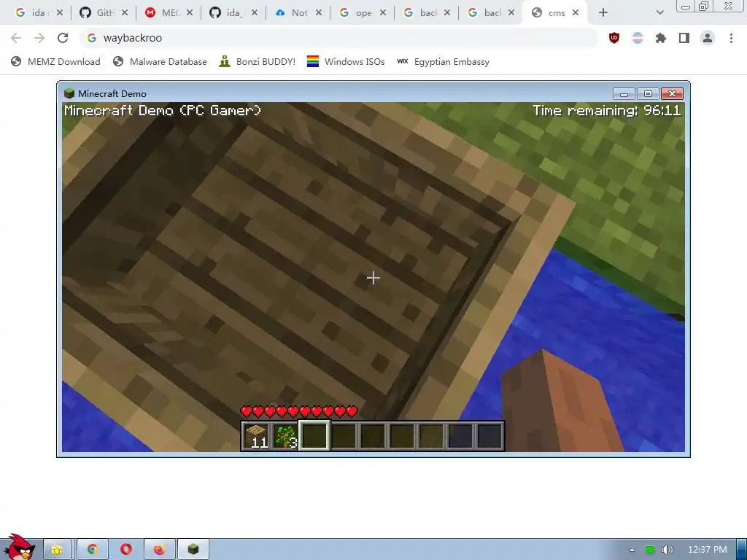
Task: Open the Windows ISOs bookmark
Action: pos(346,62)
